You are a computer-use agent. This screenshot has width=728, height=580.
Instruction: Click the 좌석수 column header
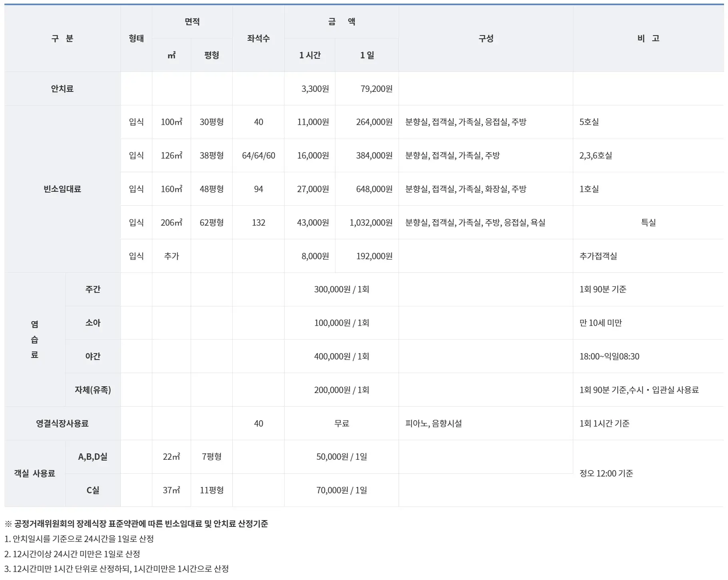pos(258,39)
